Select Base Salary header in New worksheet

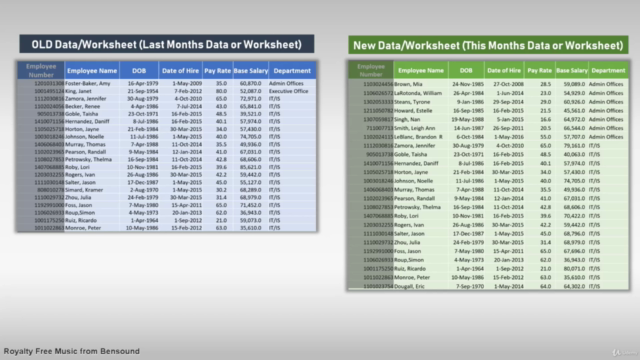(x=572, y=70)
